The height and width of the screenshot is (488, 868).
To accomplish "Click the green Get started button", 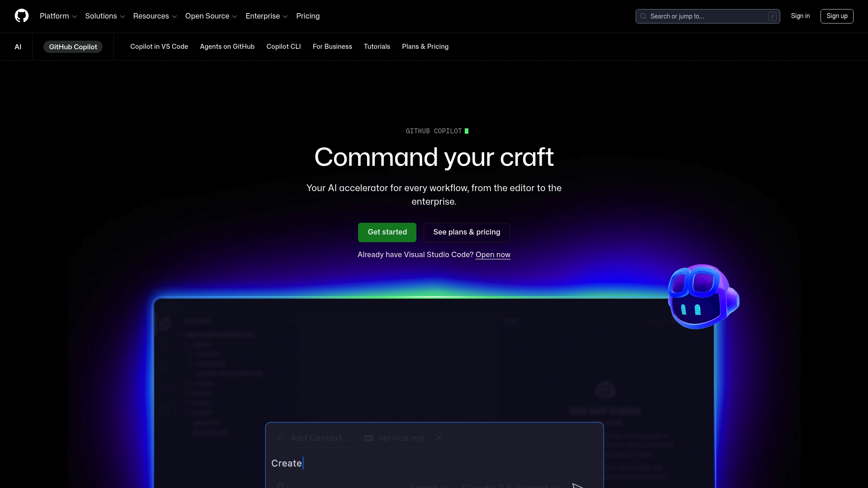I will [x=387, y=232].
